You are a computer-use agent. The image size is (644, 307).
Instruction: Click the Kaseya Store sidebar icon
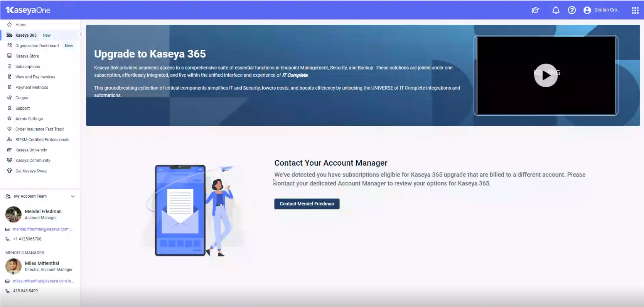point(9,56)
